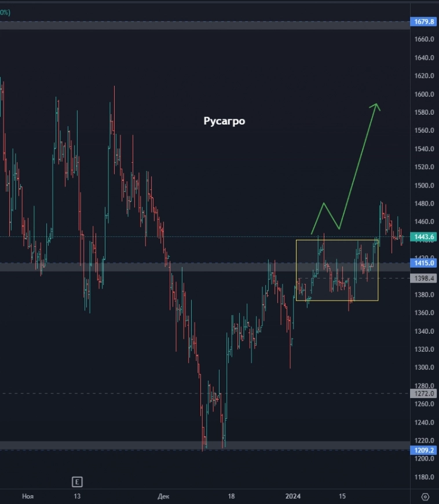Select the 1443.6 current price label
Image resolution: width=439 pixels, height=504 pixels.
point(423,237)
